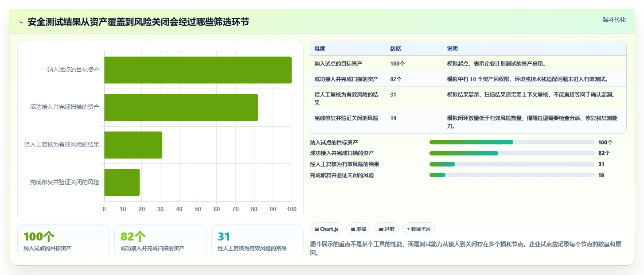Screen dimensions: 644x275
Task: Open the data card showing 31
Action: pos(258,241)
